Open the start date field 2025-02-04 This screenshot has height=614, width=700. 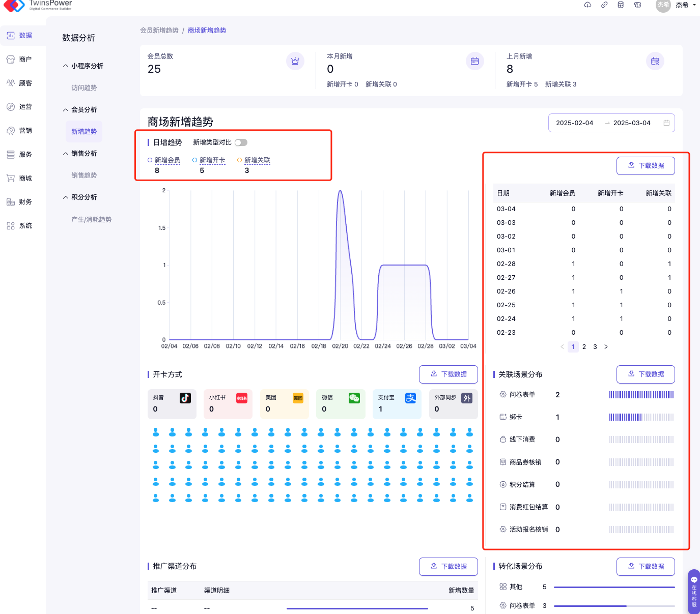[574, 123]
